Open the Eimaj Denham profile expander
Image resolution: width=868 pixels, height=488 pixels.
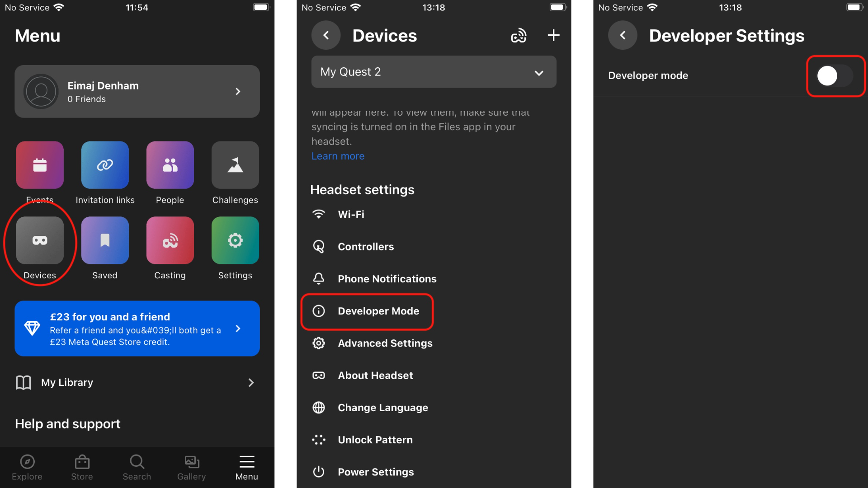[x=238, y=91]
